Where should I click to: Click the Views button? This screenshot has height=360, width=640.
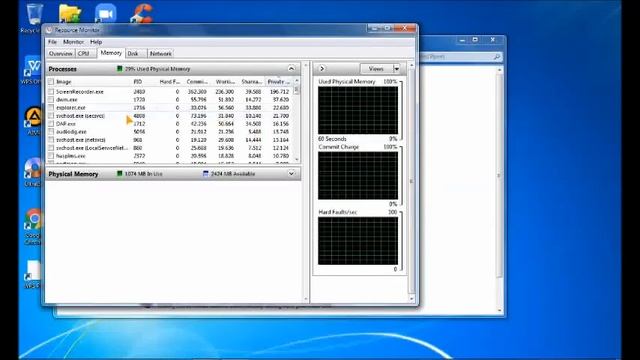(x=376, y=69)
